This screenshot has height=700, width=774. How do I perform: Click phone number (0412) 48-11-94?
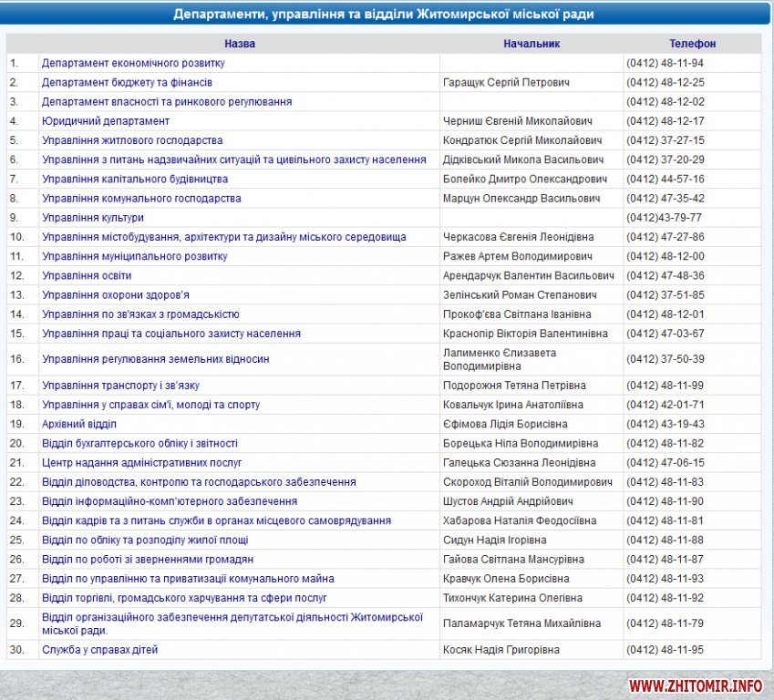(665, 63)
